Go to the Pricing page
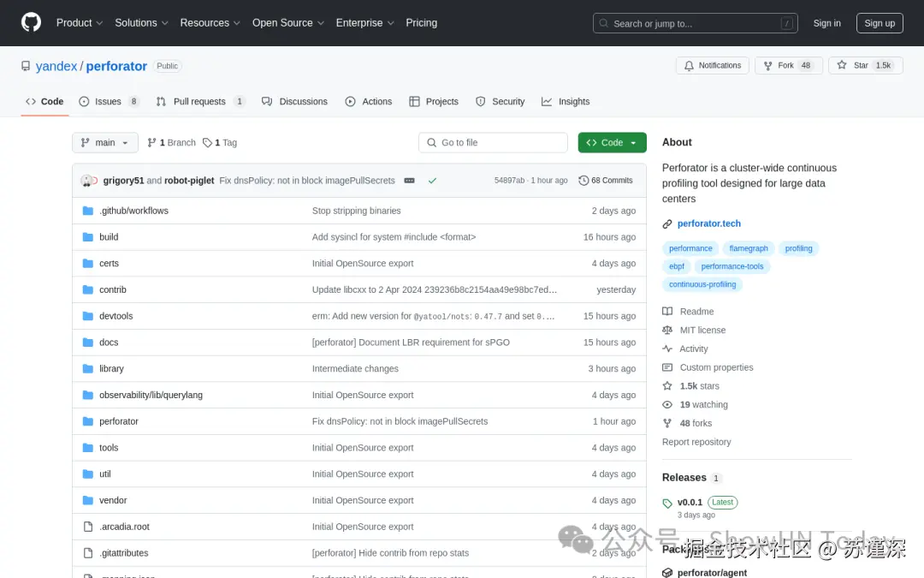 tap(421, 23)
